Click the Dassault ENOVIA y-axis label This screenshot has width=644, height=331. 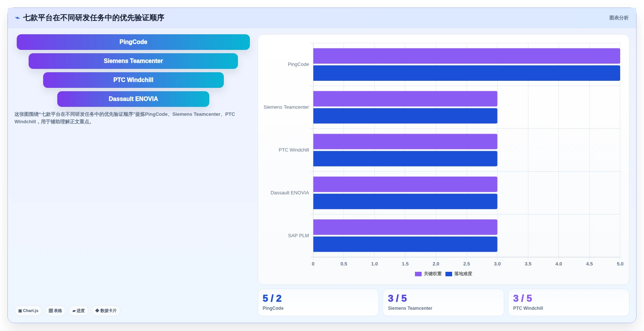point(290,193)
